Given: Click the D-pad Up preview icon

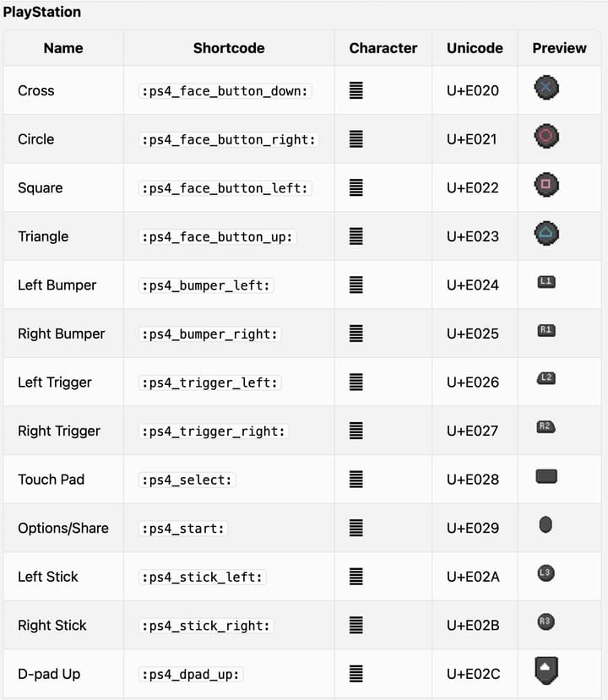Looking at the screenshot, I should point(546,670).
